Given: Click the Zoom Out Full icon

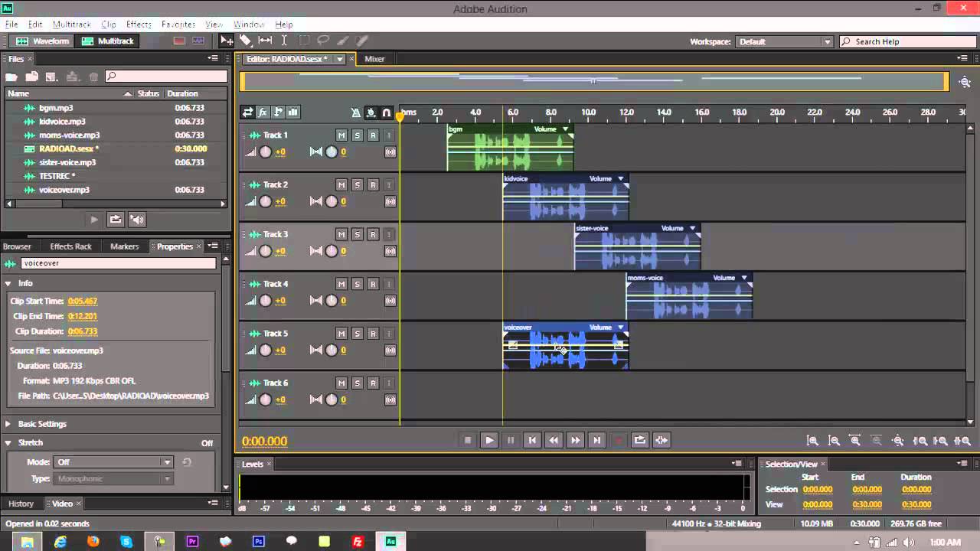Looking at the screenshot, I should (898, 441).
